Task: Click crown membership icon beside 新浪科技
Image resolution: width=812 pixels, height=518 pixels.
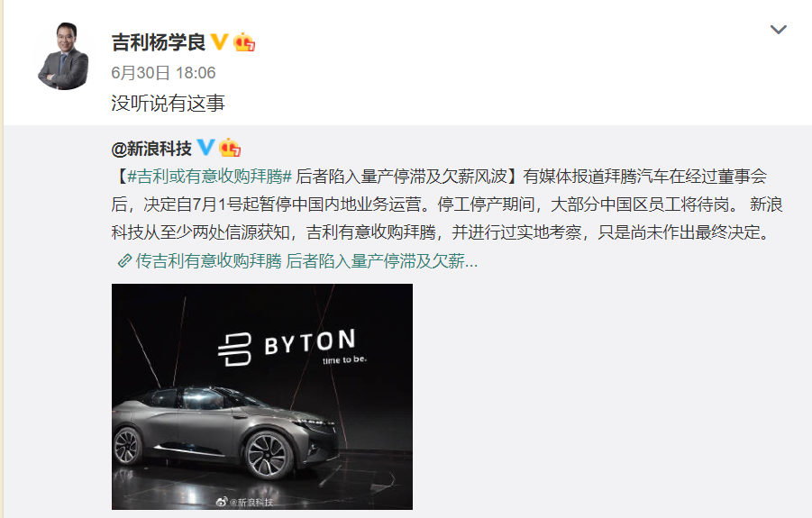Action: 230,148
